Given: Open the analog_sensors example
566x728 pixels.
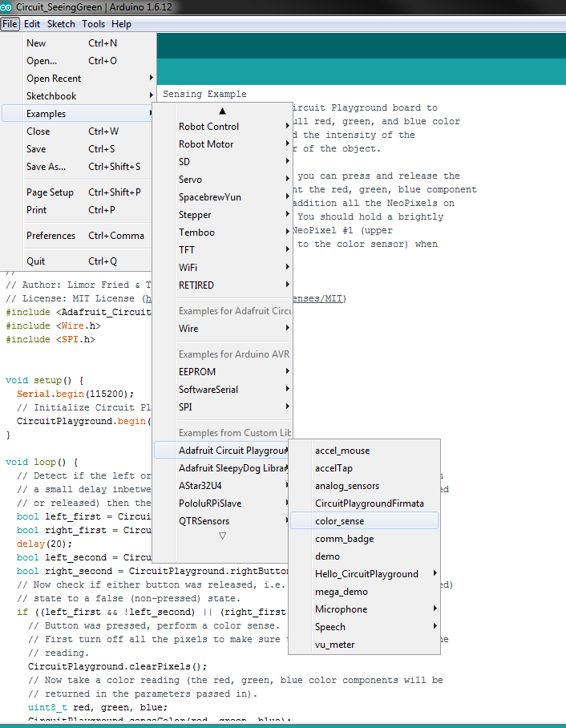Looking at the screenshot, I should point(364,486).
